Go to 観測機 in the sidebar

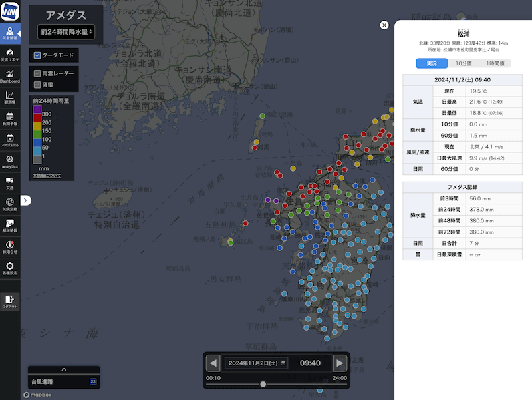[x=10, y=98]
